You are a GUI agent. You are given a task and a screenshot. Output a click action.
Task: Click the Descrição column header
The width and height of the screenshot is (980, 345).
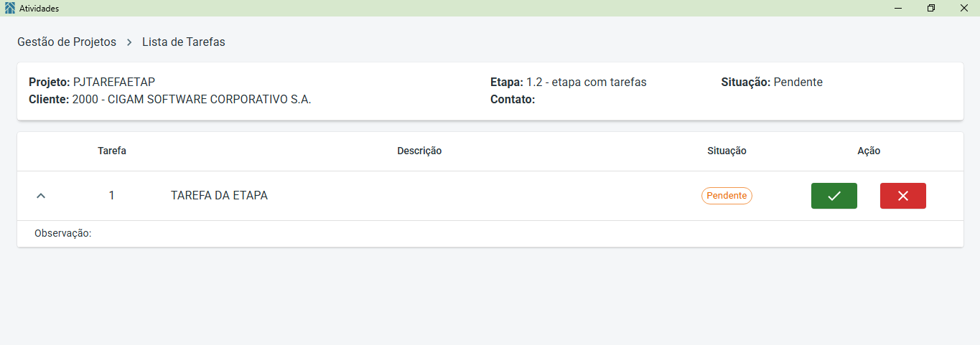point(419,151)
